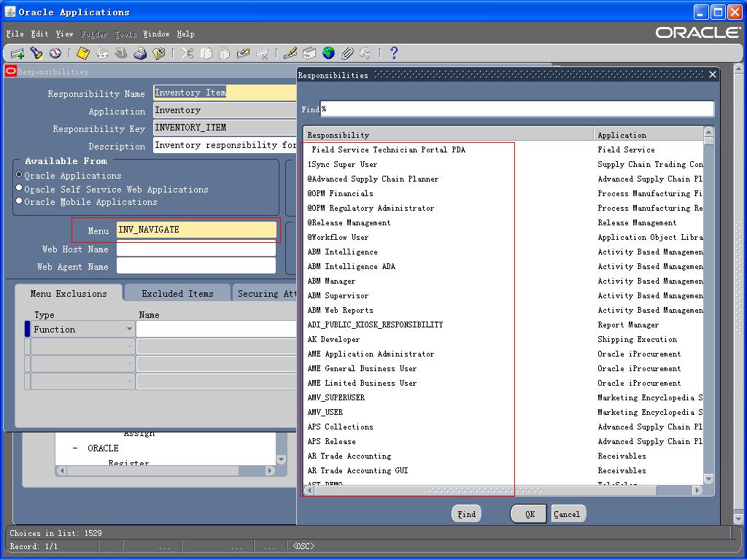Collapse the ORACLE tree node
This screenshot has height=560, width=747.
75,448
